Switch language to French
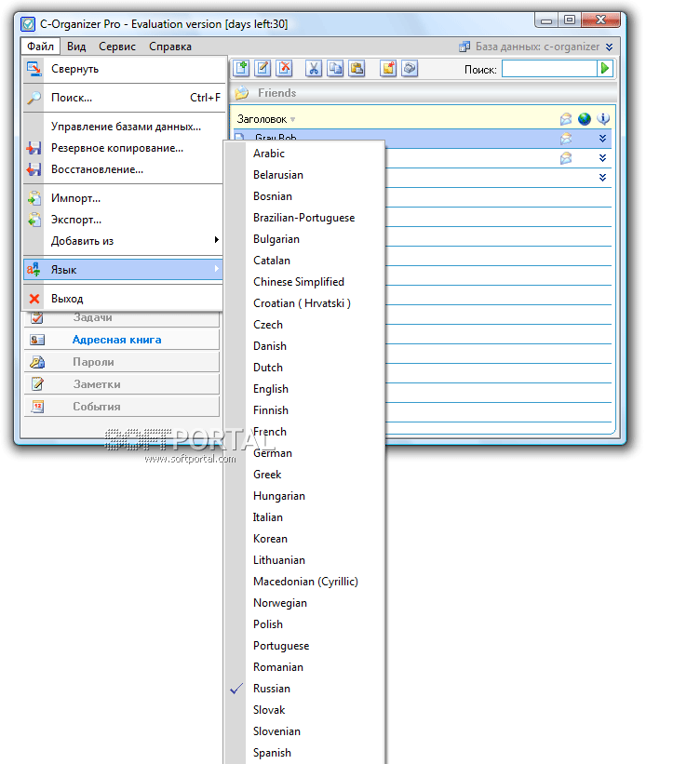 point(304,432)
